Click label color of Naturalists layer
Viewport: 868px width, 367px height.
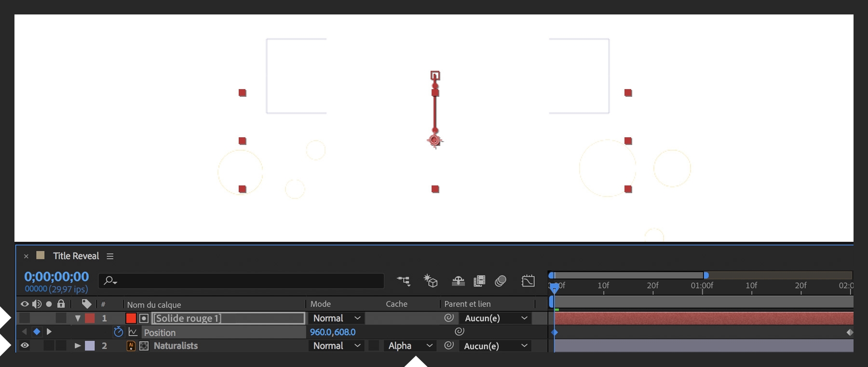(x=90, y=345)
